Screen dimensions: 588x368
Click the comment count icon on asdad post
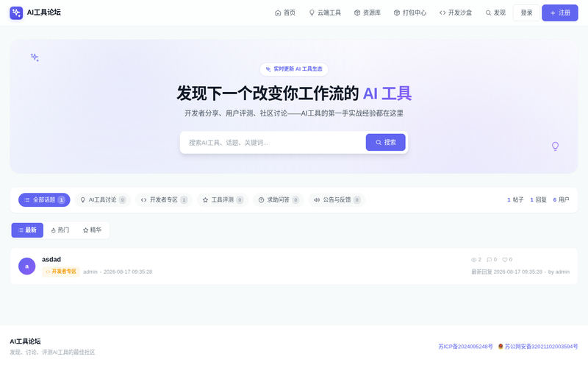[x=489, y=260]
